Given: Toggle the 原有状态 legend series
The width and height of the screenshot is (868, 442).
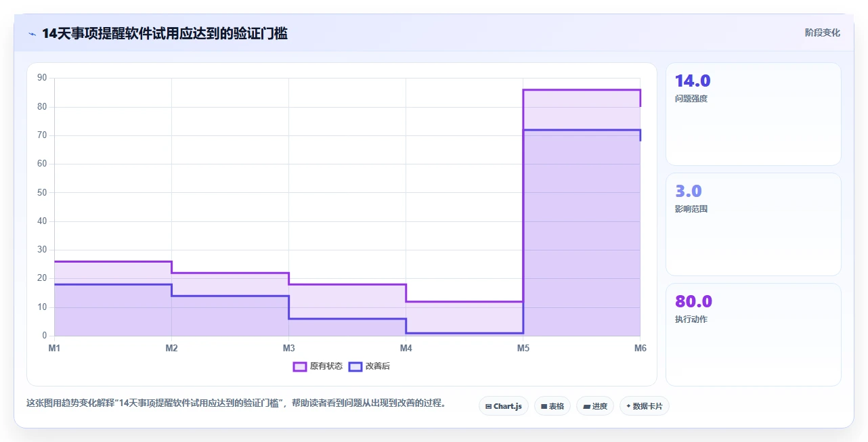Looking at the screenshot, I should click(318, 366).
